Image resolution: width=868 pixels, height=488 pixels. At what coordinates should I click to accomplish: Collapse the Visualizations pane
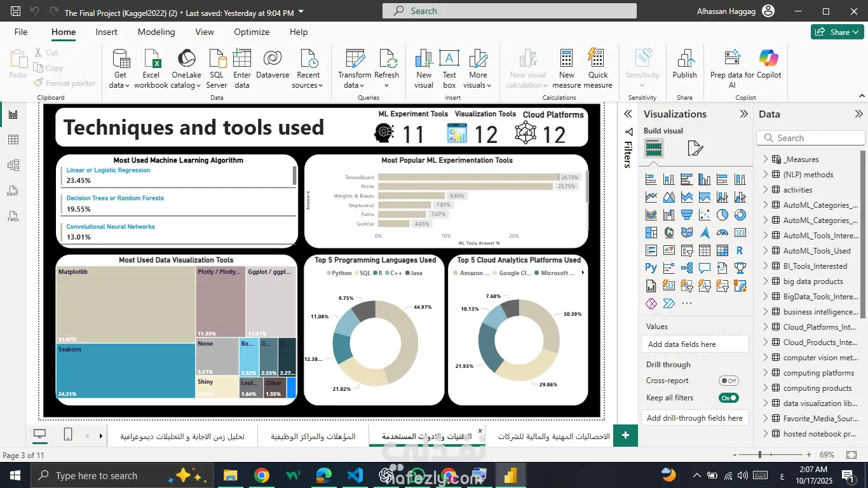(x=744, y=114)
